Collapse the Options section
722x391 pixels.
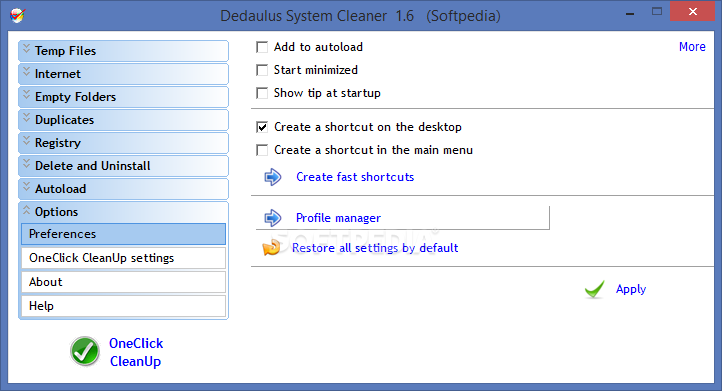pyautogui.click(x=123, y=212)
